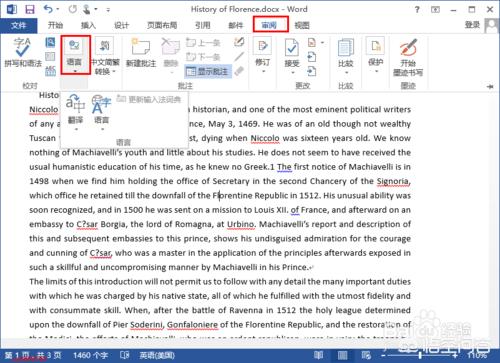The height and width of the screenshot is (363, 500).
Task: Switch to the 设计 tab
Action: click(x=121, y=25)
